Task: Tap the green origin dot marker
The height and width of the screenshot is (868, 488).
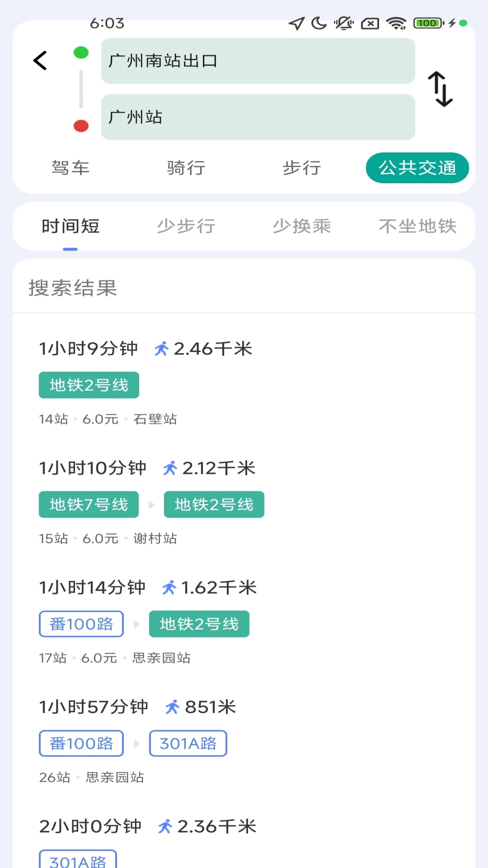Action: click(x=81, y=52)
